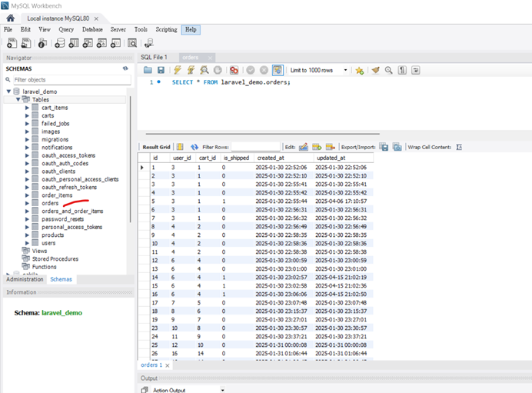Image resolution: width=532 pixels, height=393 pixels.
Task: Open the Scripting menu
Action: 166,29
